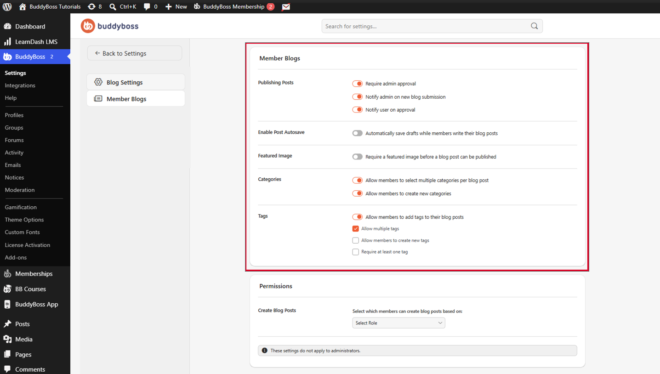
Task: Click the Member Blogs panel icon
Action: 98,98
